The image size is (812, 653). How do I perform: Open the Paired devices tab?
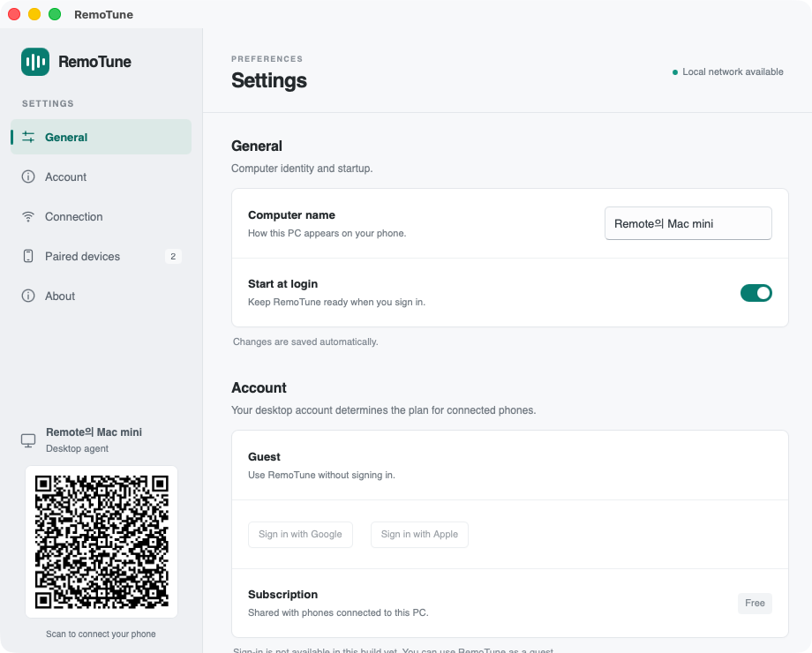tap(101, 256)
